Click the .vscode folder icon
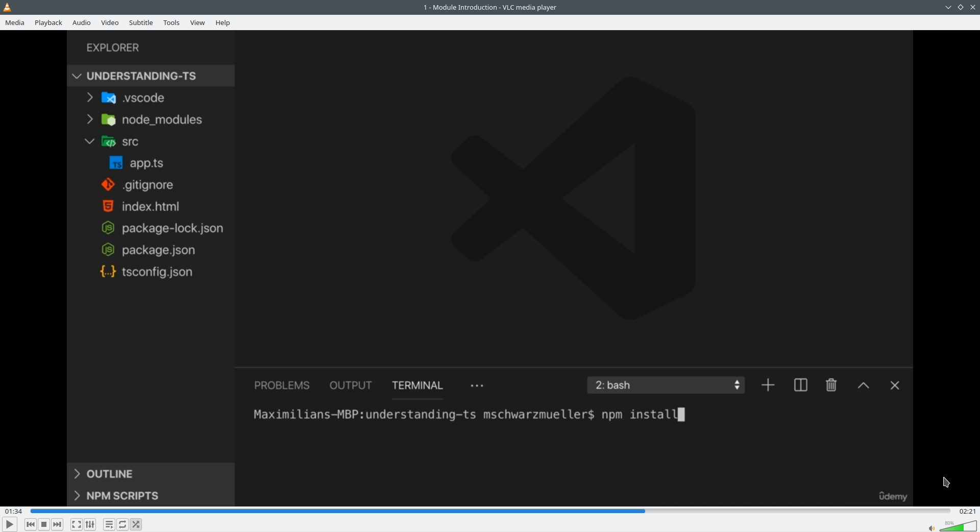 (109, 98)
